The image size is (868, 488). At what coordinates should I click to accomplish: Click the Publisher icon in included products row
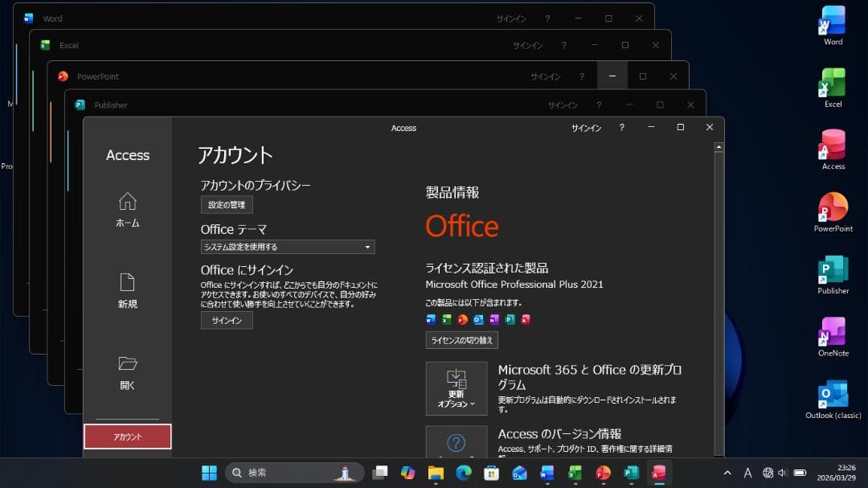click(510, 319)
